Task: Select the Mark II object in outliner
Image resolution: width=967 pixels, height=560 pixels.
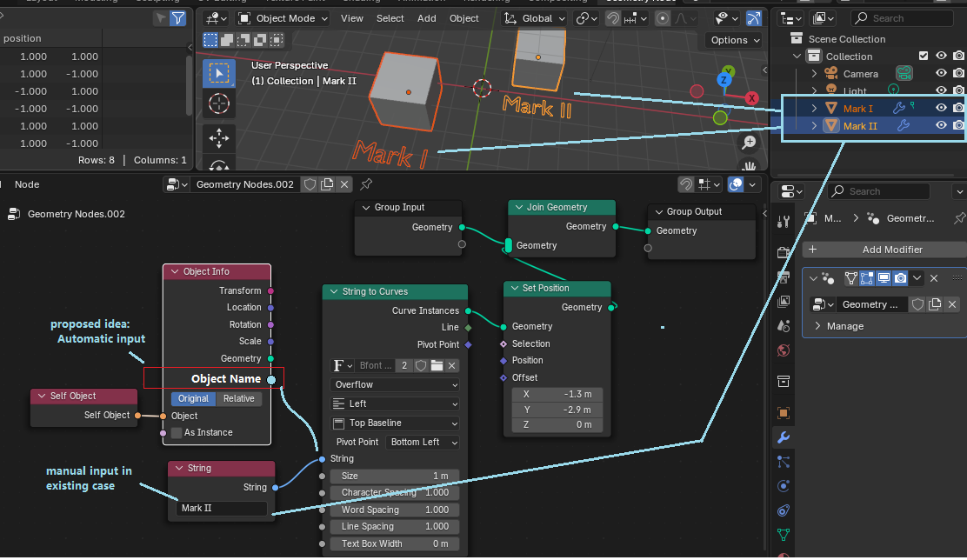Action: (860, 126)
